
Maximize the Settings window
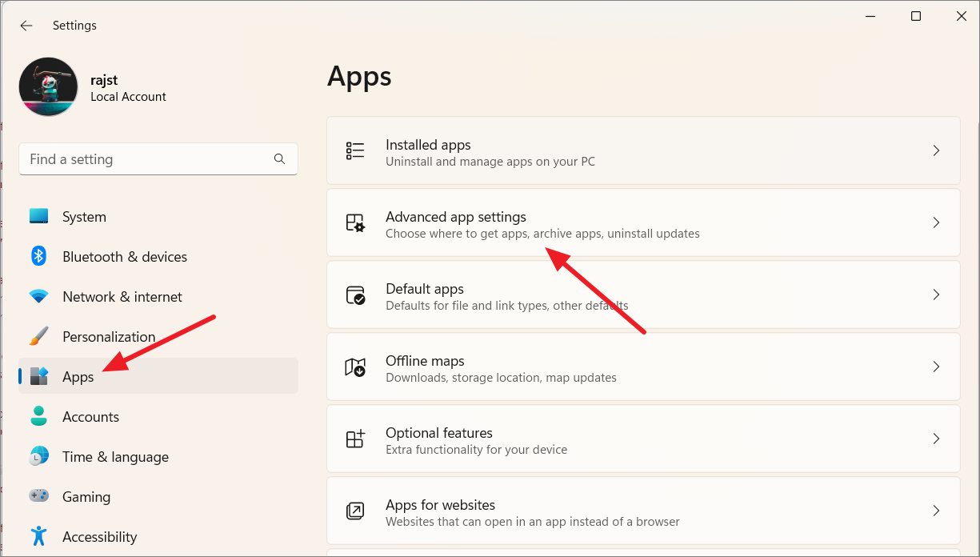tap(916, 17)
